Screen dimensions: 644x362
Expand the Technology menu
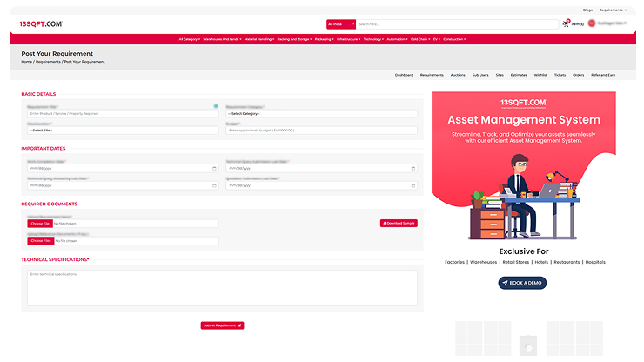pos(373,39)
